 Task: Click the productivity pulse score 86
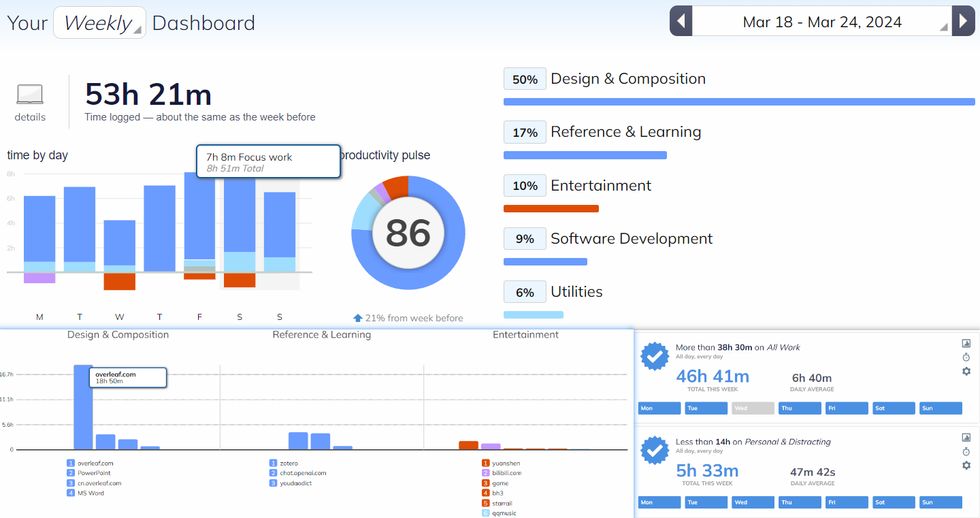click(408, 233)
